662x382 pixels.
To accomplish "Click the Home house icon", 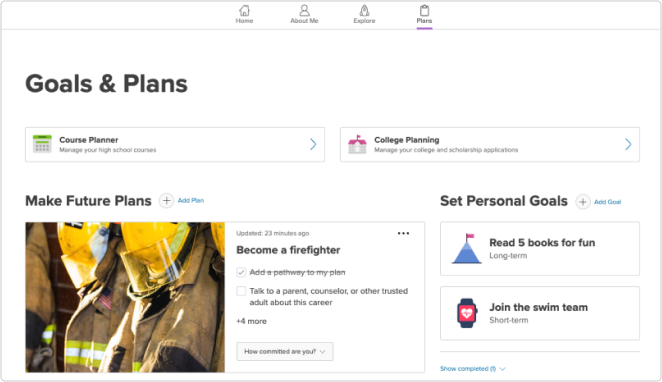I will (x=244, y=10).
